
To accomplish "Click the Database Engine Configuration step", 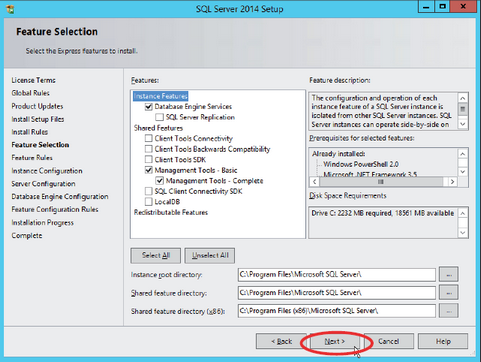I will pyautogui.click(x=60, y=197).
